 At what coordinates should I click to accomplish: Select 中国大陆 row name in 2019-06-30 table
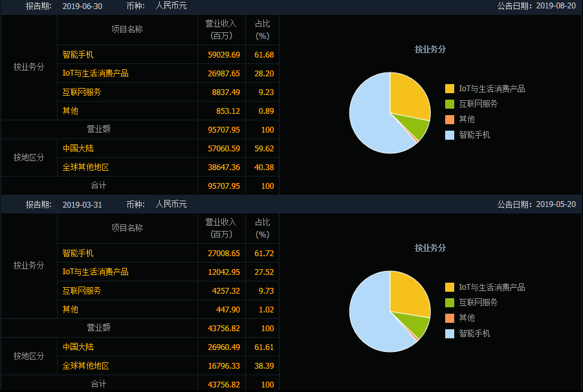pyautogui.click(x=78, y=148)
